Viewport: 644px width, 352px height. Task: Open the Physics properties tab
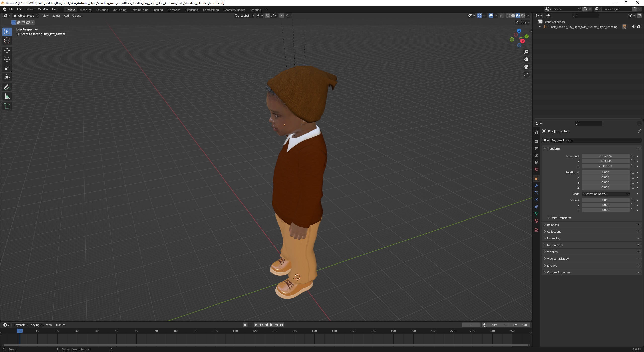pyautogui.click(x=536, y=200)
